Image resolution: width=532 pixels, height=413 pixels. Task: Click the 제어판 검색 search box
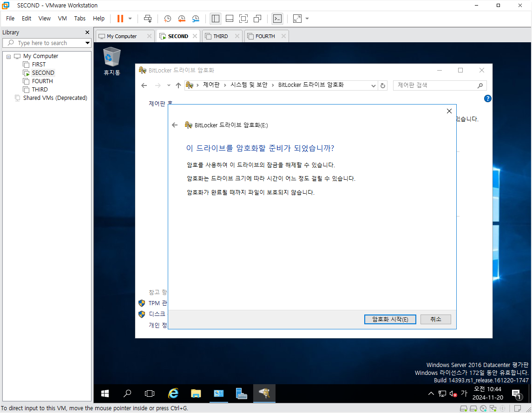tap(440, 85)
